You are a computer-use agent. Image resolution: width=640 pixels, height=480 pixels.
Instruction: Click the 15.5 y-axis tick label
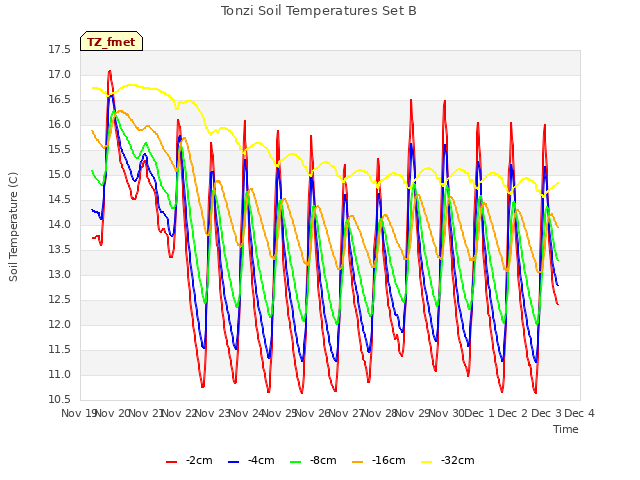point(60,150)
